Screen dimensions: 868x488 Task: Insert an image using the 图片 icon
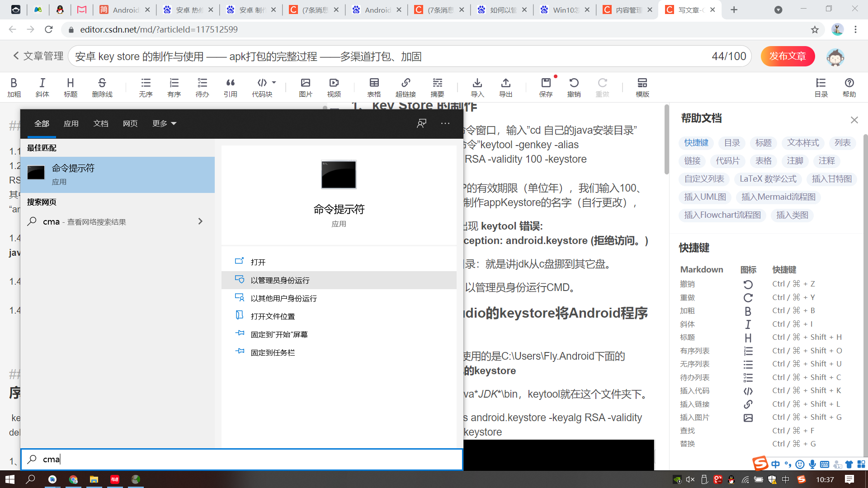[x=305, y=87]
